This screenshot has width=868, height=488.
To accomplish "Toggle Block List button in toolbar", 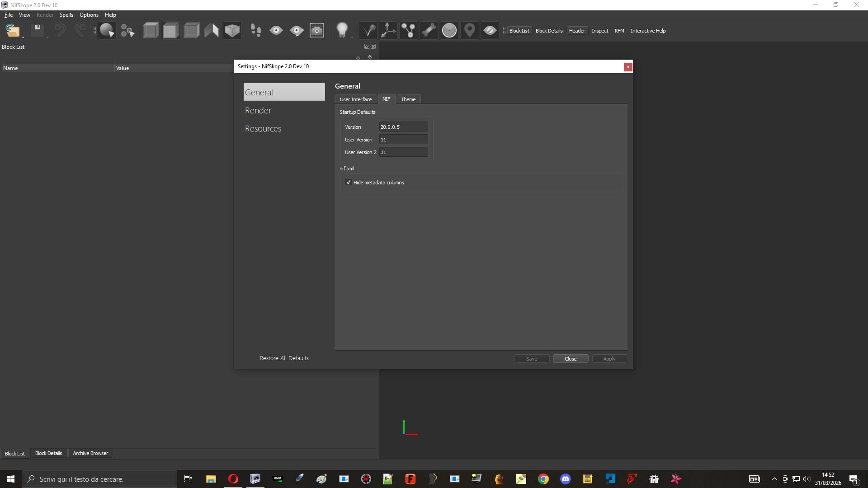I will pos(519,31).
